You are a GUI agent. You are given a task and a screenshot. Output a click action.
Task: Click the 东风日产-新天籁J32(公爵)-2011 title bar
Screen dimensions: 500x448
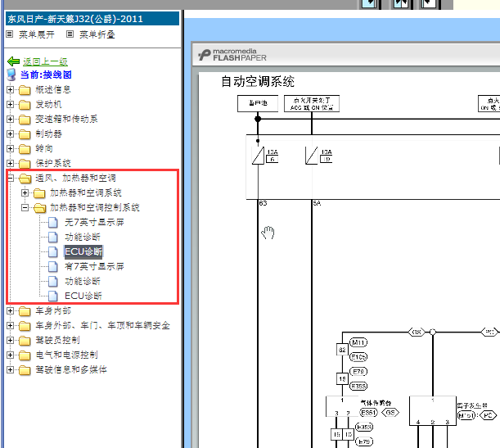(92, 19)
